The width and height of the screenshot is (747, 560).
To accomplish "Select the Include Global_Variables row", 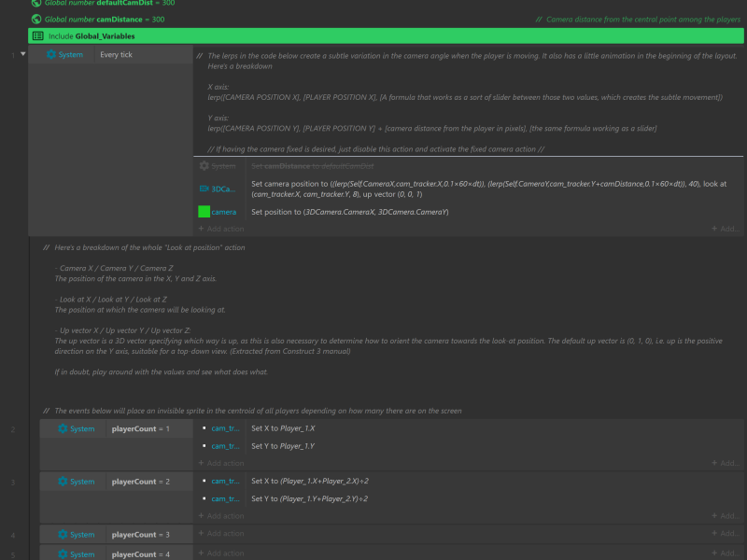I will point(386,35).
